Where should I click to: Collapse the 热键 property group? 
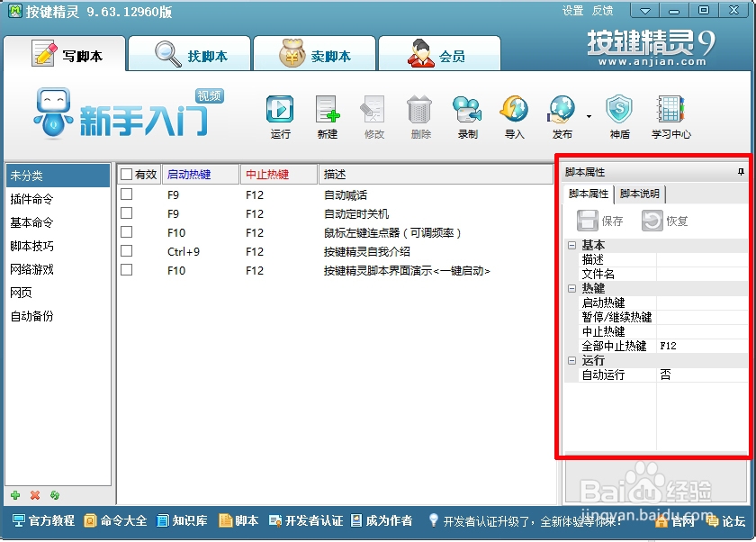(x=571, y=288)
